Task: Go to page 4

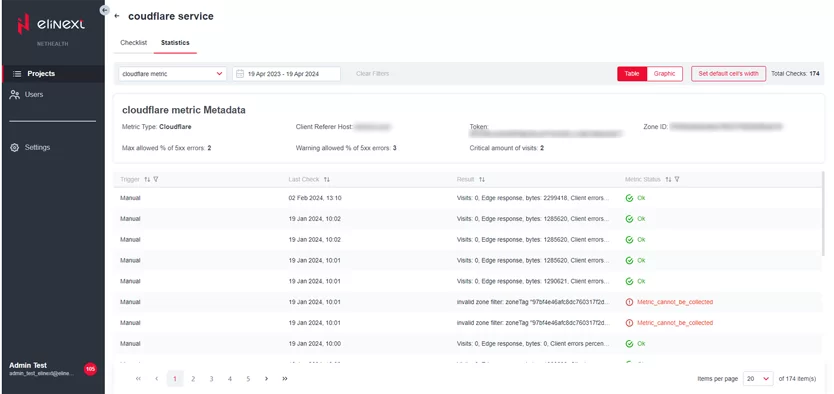Action: [x=230, y=379]
